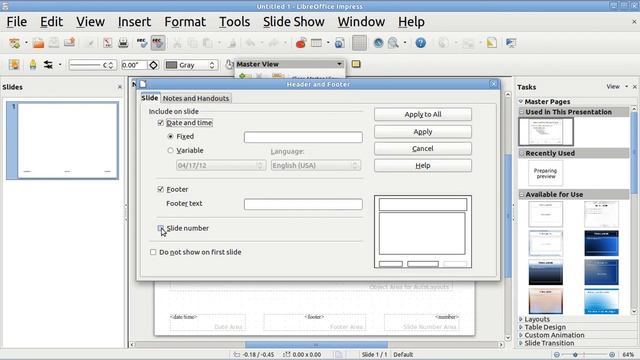The image size is (640, 360).
Task: Click the Open file folder icon
Action: click(x=38, y=43)
